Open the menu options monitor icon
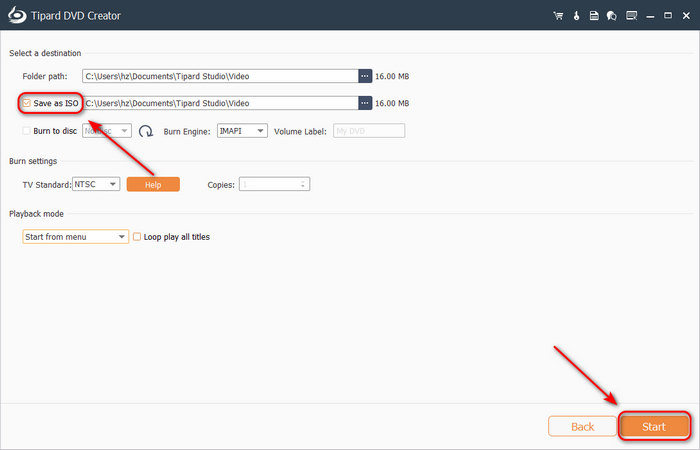700x450 pixels. point(631,16)
